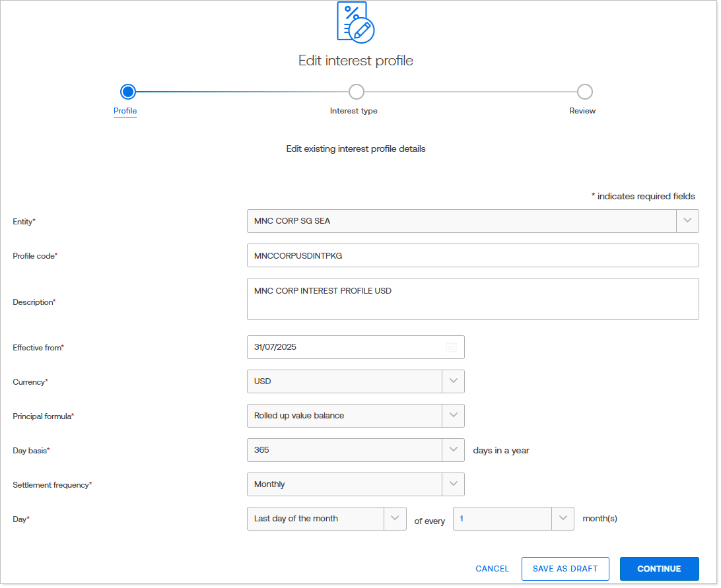Screen dimensions: 721x588
Task: Expand the Entity dropdown arrow
Action: coord(687,221)
